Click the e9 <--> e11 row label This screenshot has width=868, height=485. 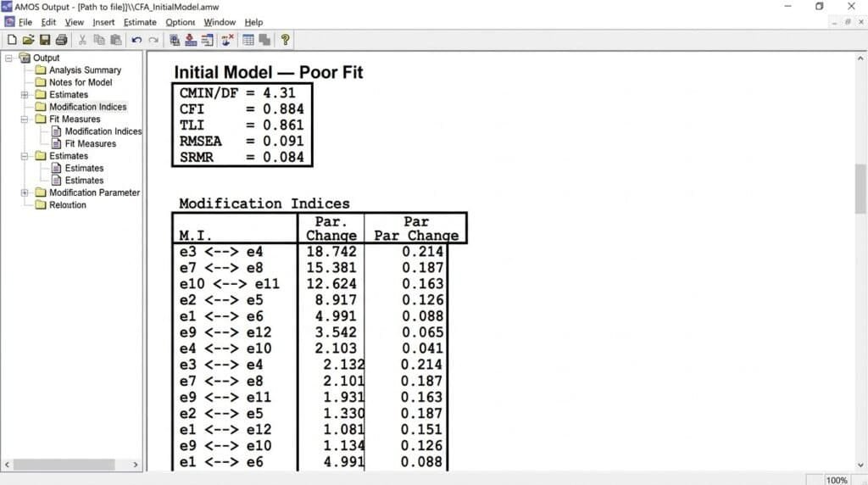[x=225, y=397]
